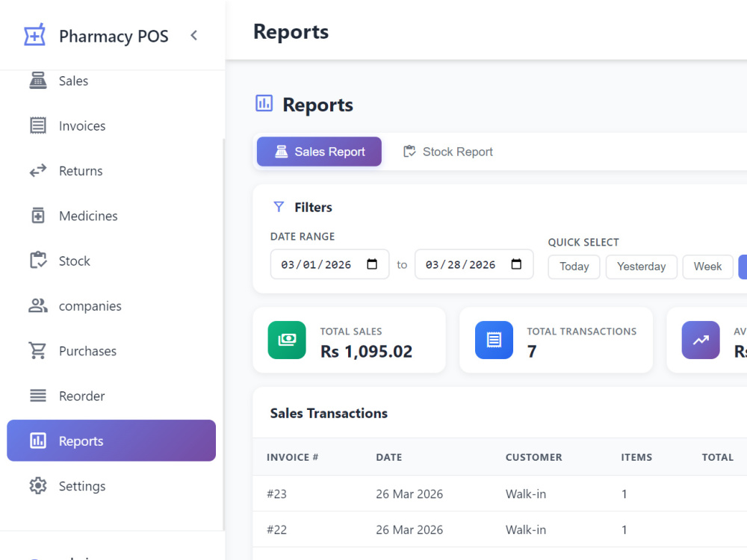
Task: Select the Yesterday quick filter
Action: tap(641, 267)
